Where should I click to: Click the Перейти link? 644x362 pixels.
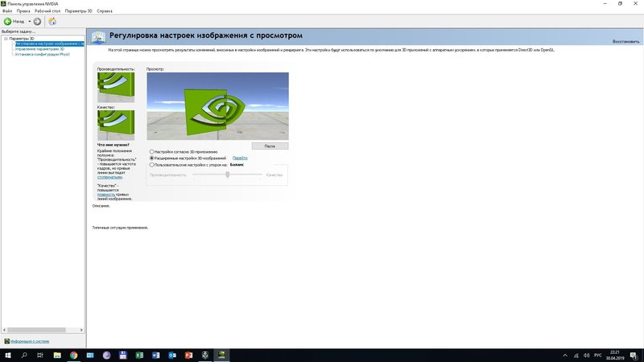[240, 158]
